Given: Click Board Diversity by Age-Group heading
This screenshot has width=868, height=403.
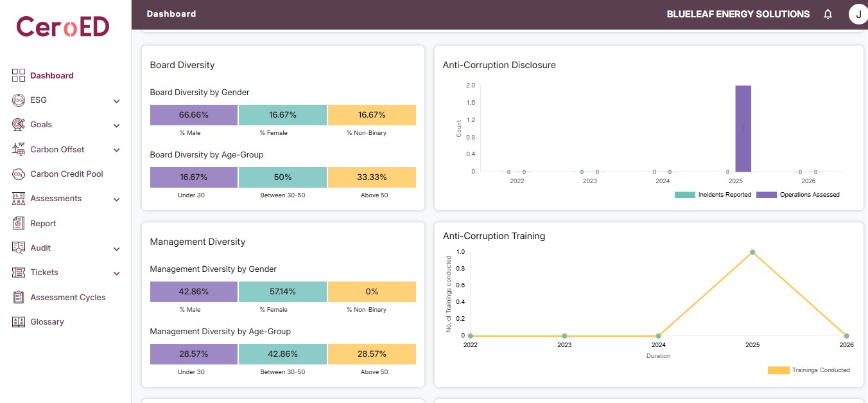Looking at the screenshot, I should [x=207, y=154].
